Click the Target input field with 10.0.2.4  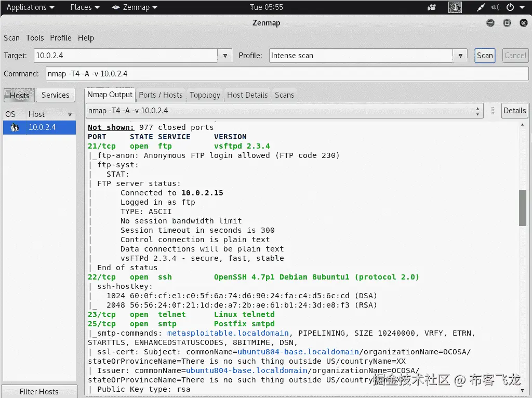[126, 56]
